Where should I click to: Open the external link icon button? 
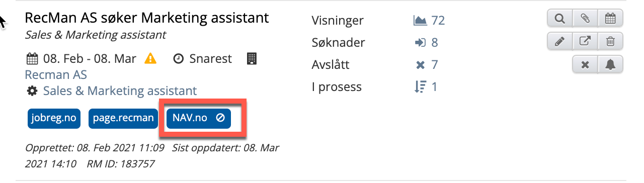[x=585, y=42]
